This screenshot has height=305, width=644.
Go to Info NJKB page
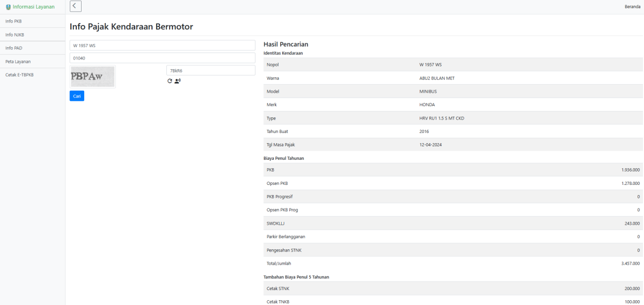click(x=14, y=35)
